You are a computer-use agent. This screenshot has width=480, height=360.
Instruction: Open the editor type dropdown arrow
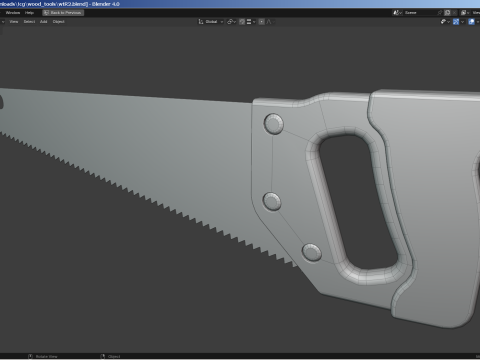tap(3, 22)
